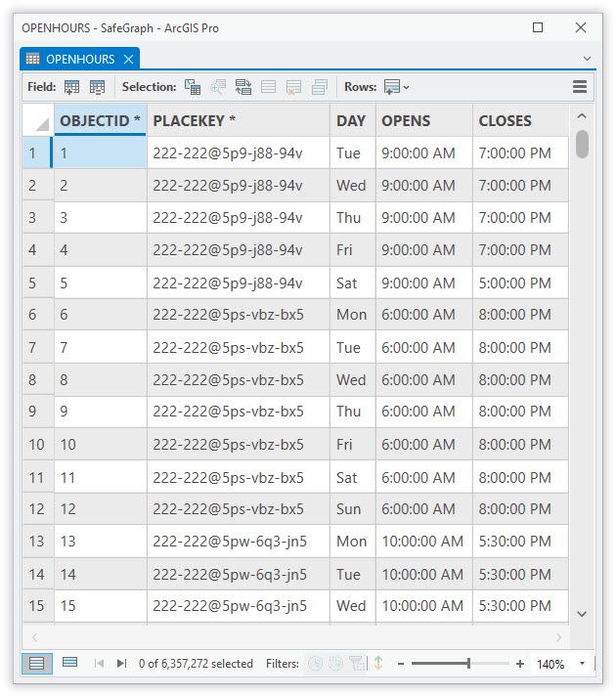Go to first record in table
This screenshot has width=616, height=697.
(x=99, y=664)
